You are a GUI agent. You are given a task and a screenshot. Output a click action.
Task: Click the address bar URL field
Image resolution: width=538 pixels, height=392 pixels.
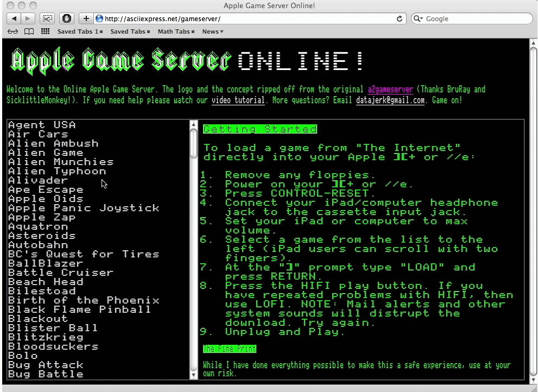249,19
